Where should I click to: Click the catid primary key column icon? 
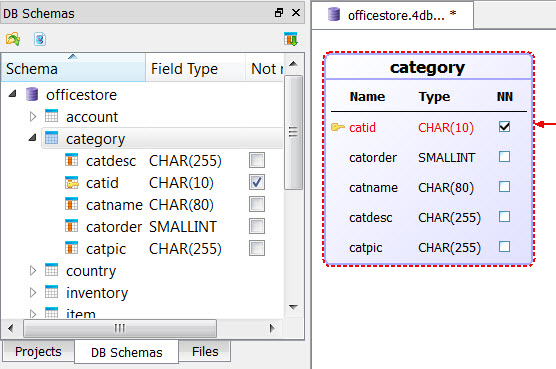click(x=72, y=182)
